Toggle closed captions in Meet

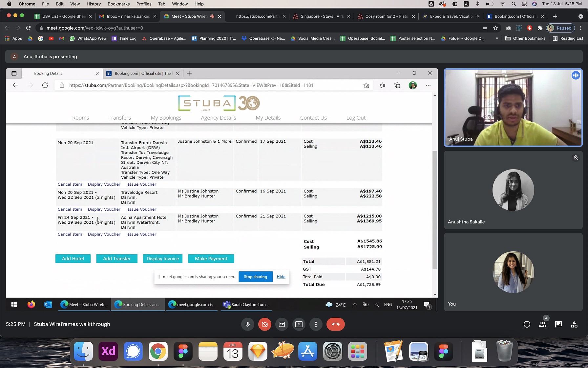point(282,324)
